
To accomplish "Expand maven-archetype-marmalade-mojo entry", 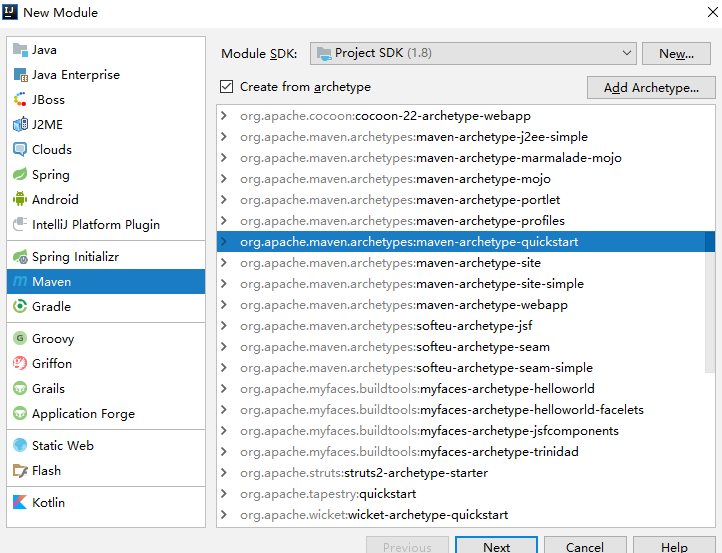I will 224,158.
